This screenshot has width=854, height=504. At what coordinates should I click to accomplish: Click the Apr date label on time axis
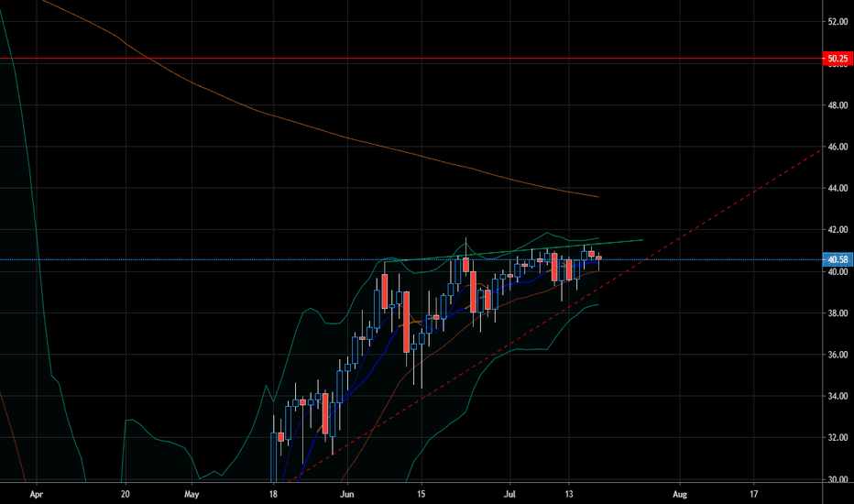point(36,494)
